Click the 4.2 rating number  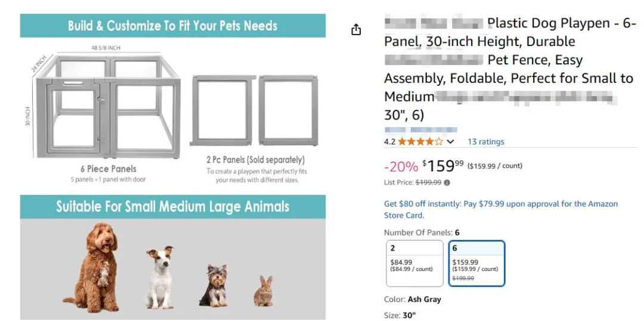tap(389, 141)
